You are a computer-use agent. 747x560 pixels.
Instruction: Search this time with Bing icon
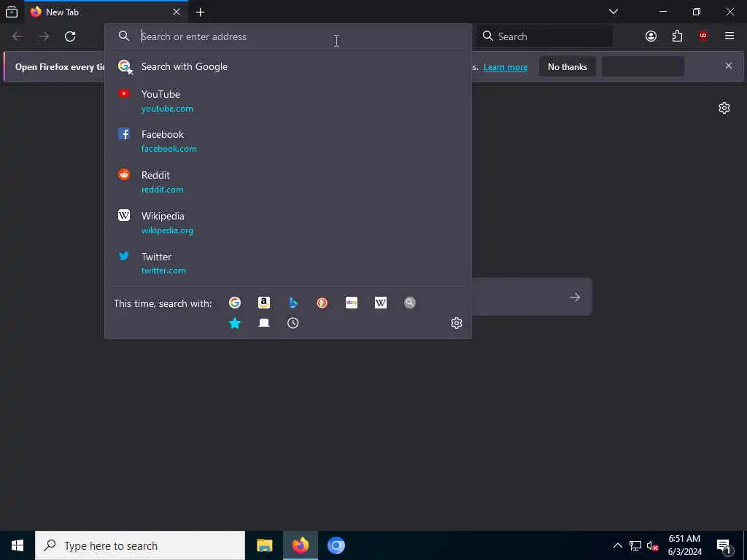[x=293, y=303]
